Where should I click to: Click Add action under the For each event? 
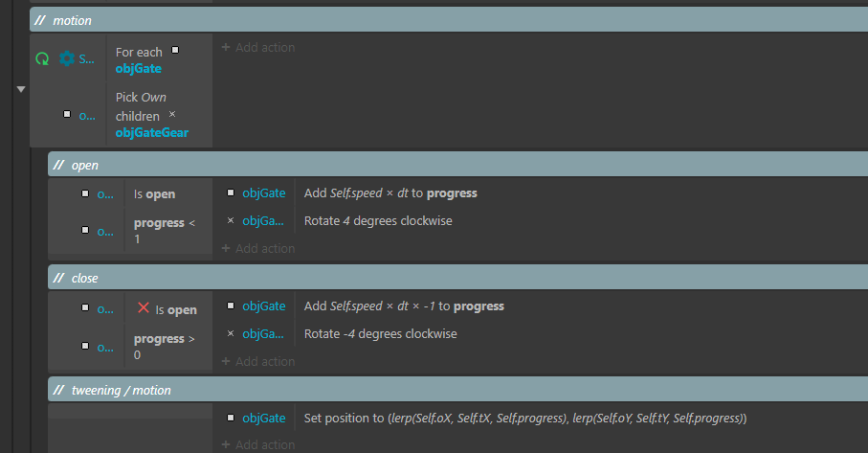pos(258,48)
